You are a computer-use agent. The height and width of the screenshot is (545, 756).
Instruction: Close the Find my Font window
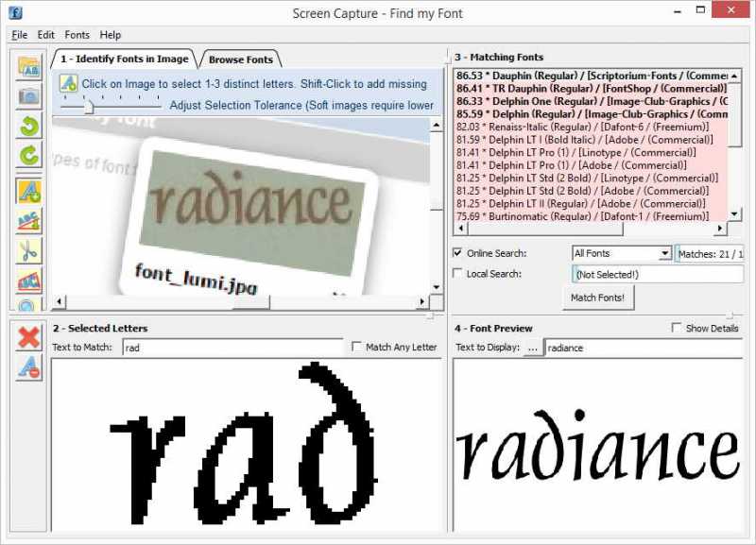(730, 10)
